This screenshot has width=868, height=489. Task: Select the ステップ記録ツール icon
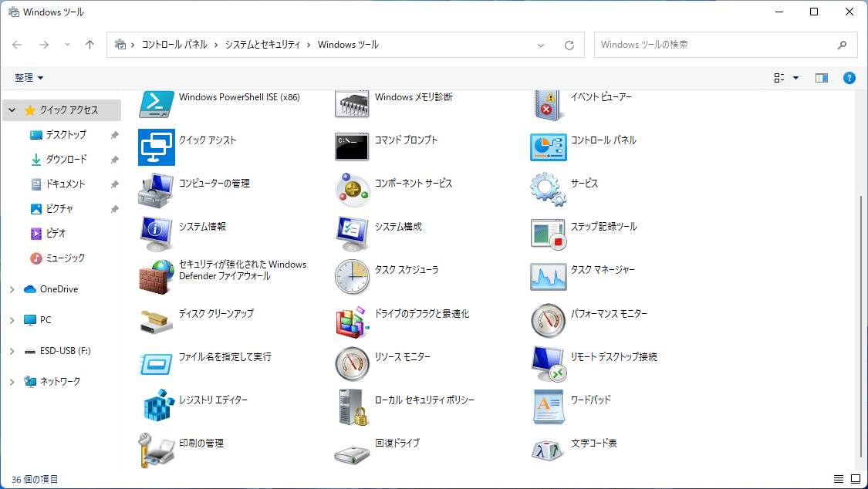[x=548, y=234]
